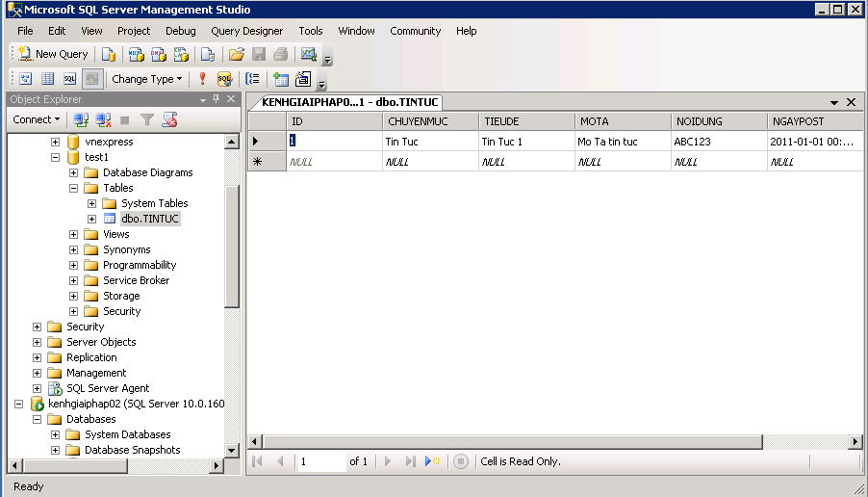This screenshot has height=497, width=868.
Task: Open the Project menu
Action: (134, 31)
